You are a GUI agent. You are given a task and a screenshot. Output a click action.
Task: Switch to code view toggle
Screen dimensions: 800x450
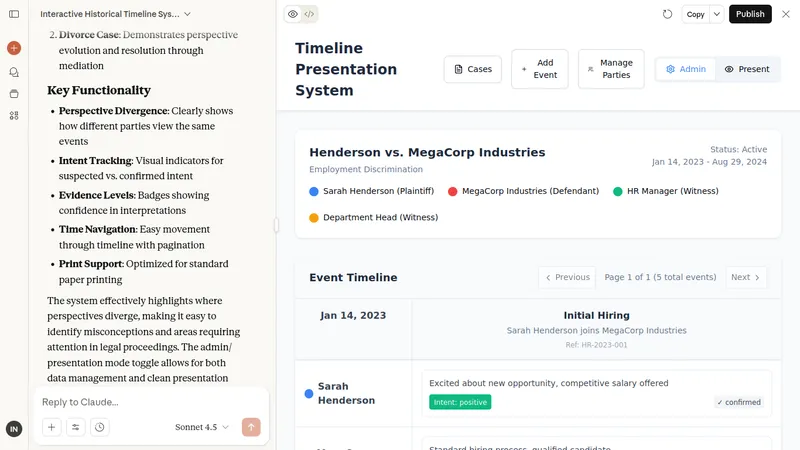click(x=310, y=14)
